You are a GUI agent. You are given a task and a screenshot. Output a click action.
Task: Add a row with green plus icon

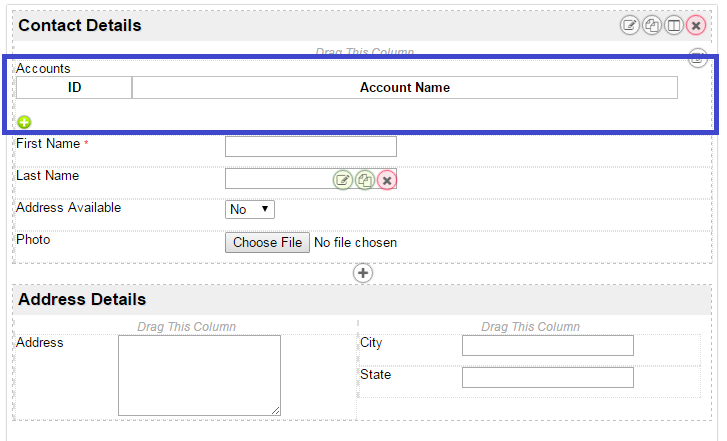tap(24, 122)
